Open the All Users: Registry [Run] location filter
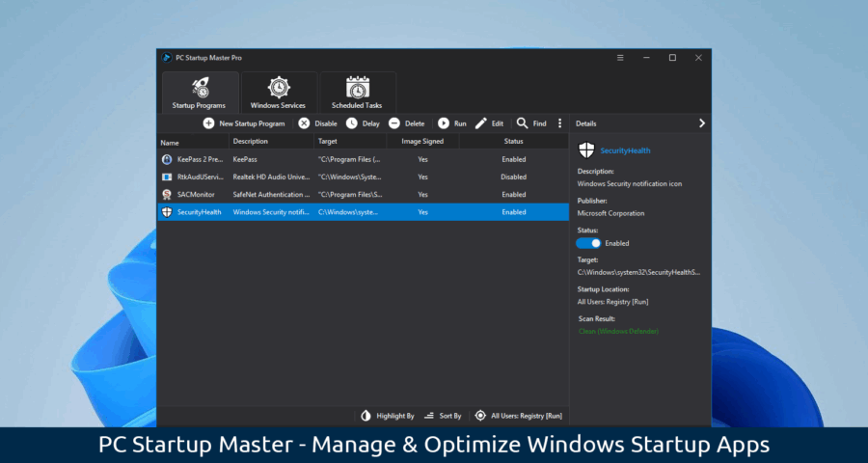The image size is (868, 463). coord(519,416)
